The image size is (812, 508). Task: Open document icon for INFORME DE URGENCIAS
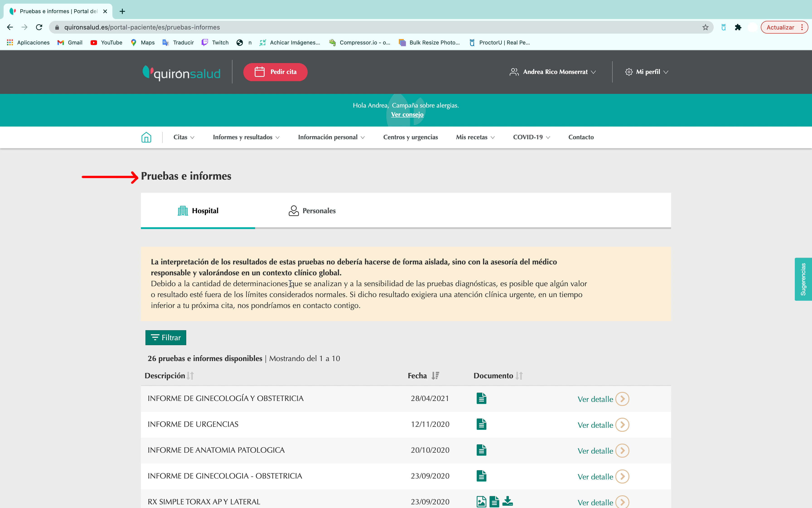pos(481,424)
